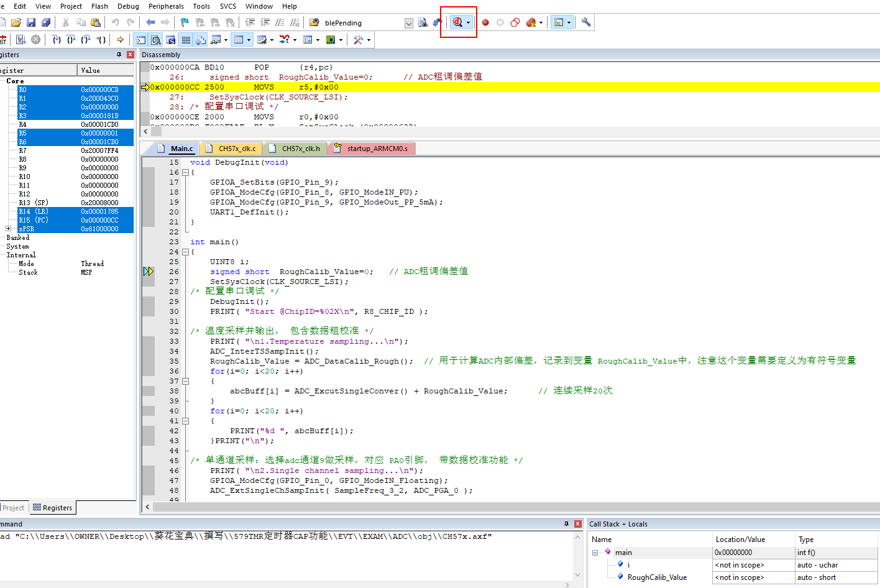Open the Peripherals menu
880x588 pixels.
point(166,6)
